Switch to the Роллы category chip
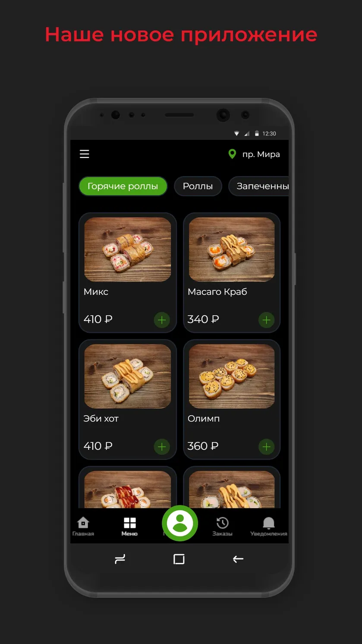Viewport: 362px width, 644px height. pos(198,186)
